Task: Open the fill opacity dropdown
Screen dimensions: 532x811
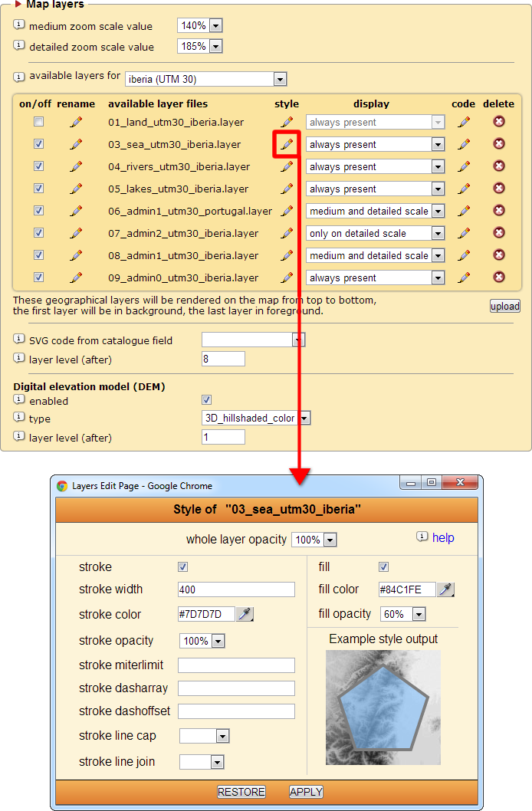Action: pyautogui.click(x=419, y=614)
